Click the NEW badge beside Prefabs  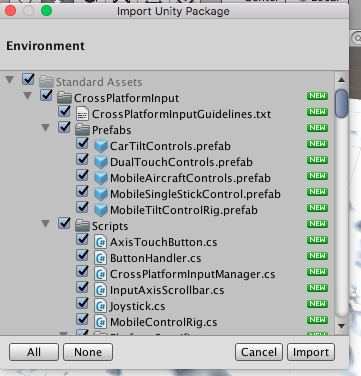coord(317,128)
